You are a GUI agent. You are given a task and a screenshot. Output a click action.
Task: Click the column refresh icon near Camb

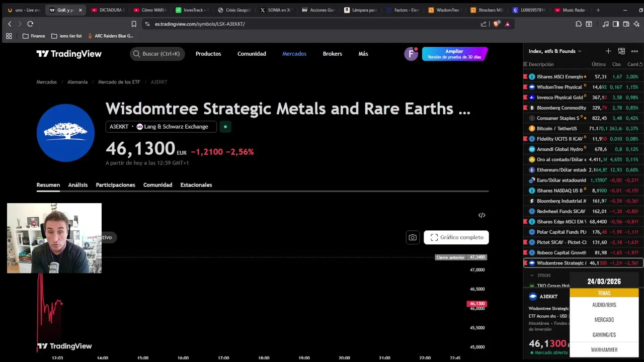(640, 64)
